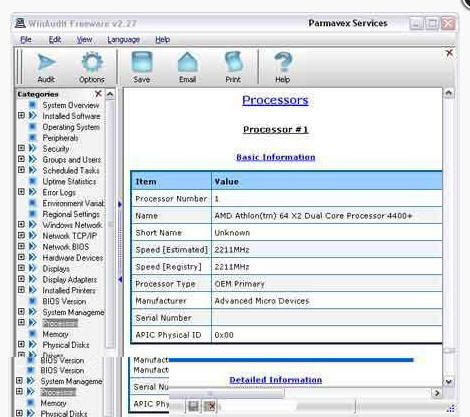The width and height of the screenshot is (470, 417).
Task: Select Display Adapters category
Action: pyautogui.click(x=70, y=280)
